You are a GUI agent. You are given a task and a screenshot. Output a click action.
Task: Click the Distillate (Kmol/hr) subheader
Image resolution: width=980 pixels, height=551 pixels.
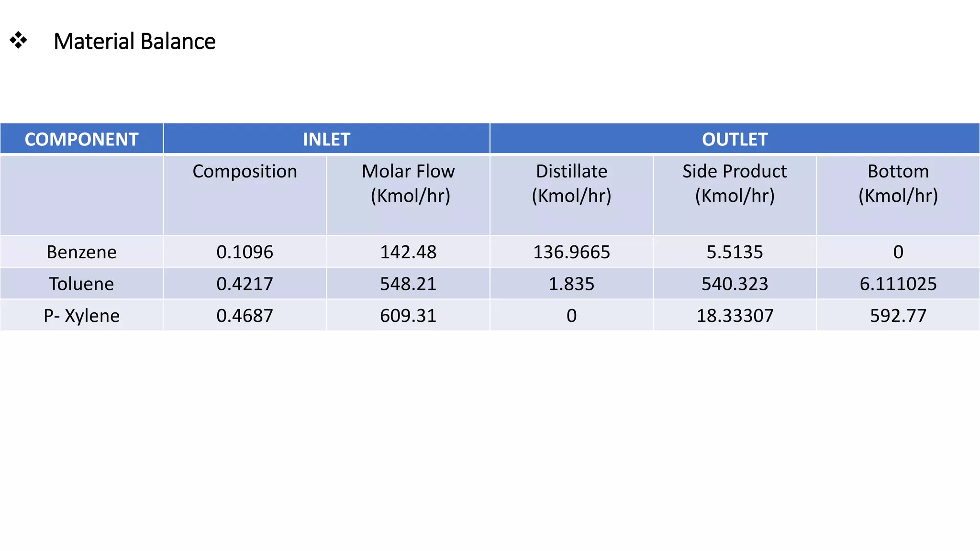coord(571,183)
